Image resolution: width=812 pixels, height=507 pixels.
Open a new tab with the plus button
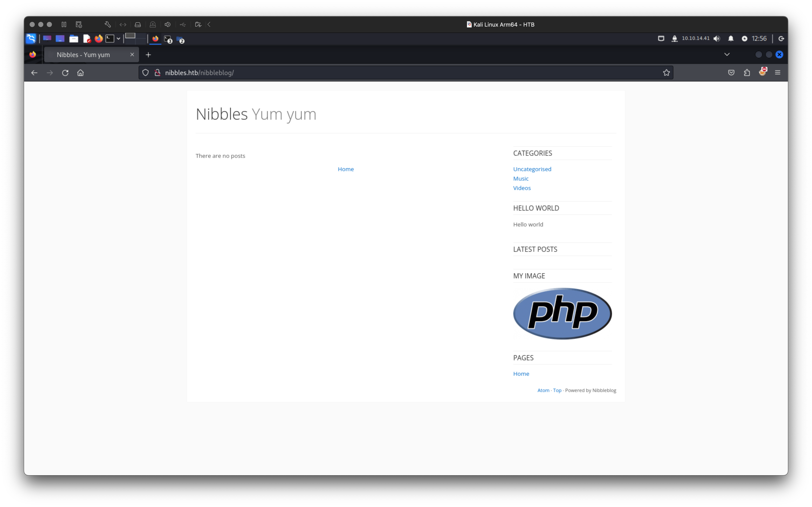(148, 55)
